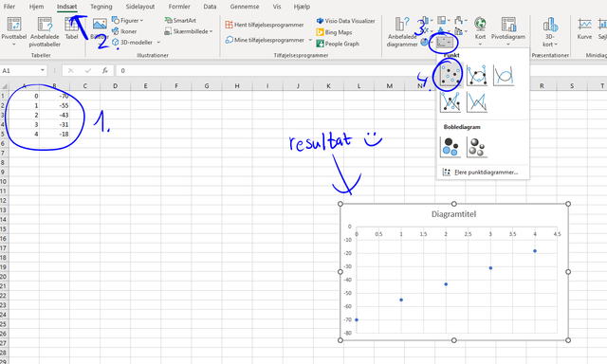Select the row 10 header
Screen dimensions: 607x364
(4, 181)
